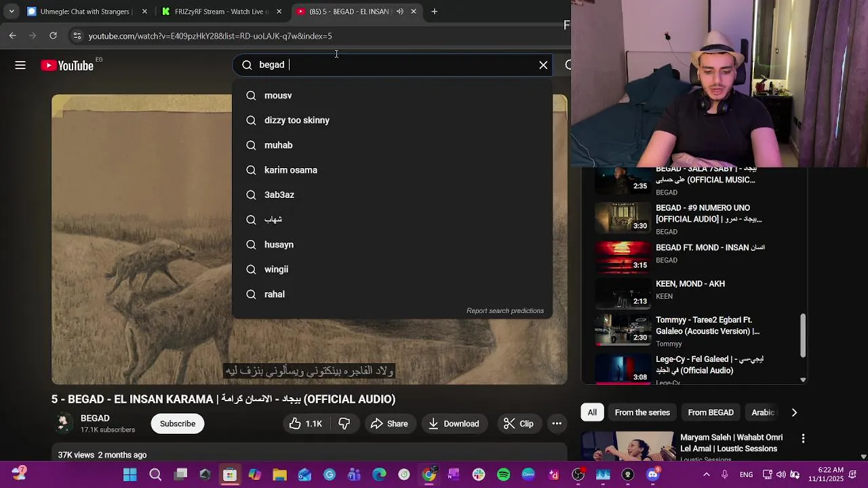Open more actions three-dot menu
Viewport: 868px width, 488px height.
557,424
